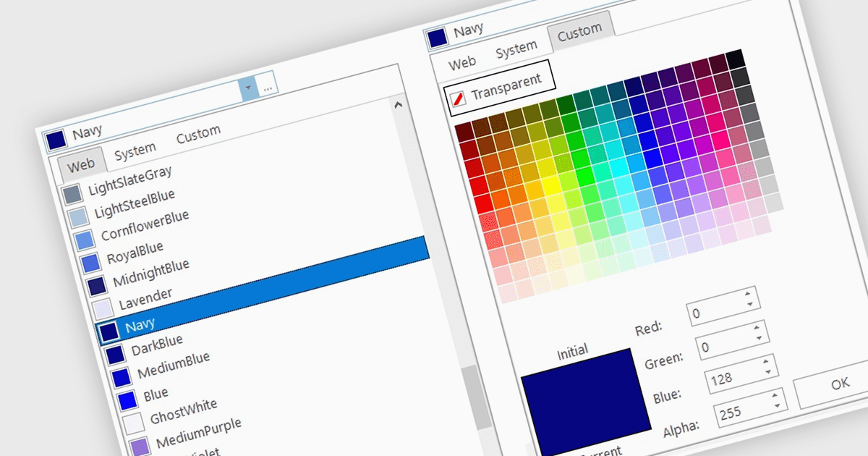Decrease the Red value with the down spinner

(750, 304)
